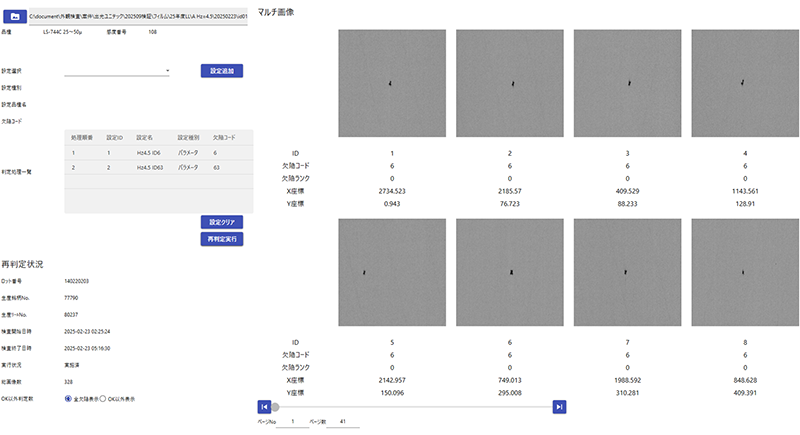Image resolution: width=800 pixels, height=435 pixels.
Task: Click the 設定追加 button
Action: tap(222, 71)
